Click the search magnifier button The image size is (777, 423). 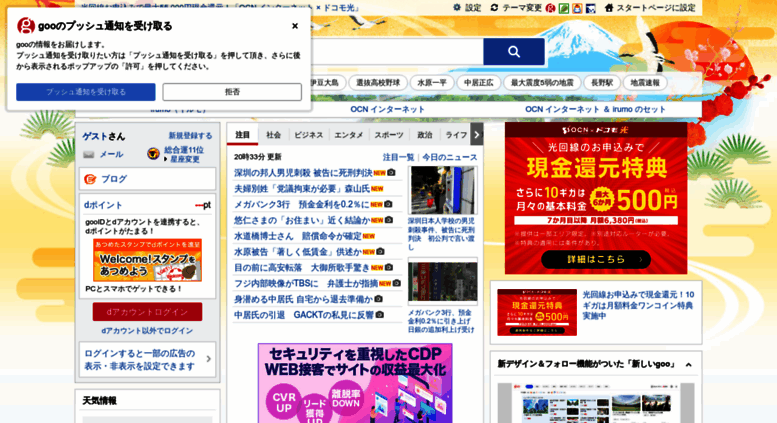click(514, 52)
